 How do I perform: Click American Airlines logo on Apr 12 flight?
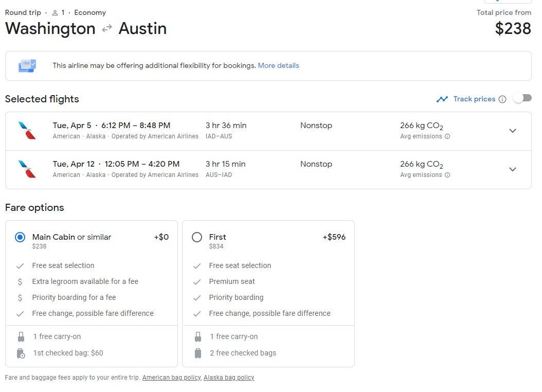(x=27, y=169)
